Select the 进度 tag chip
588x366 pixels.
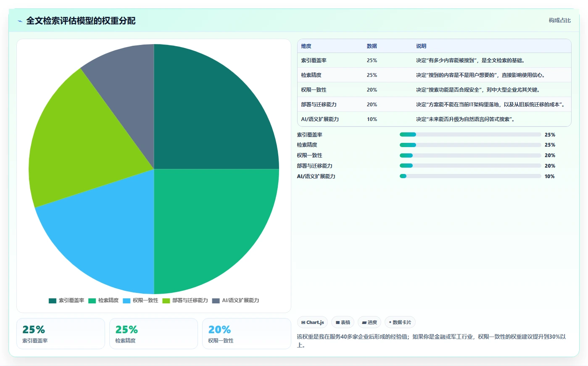369,322
